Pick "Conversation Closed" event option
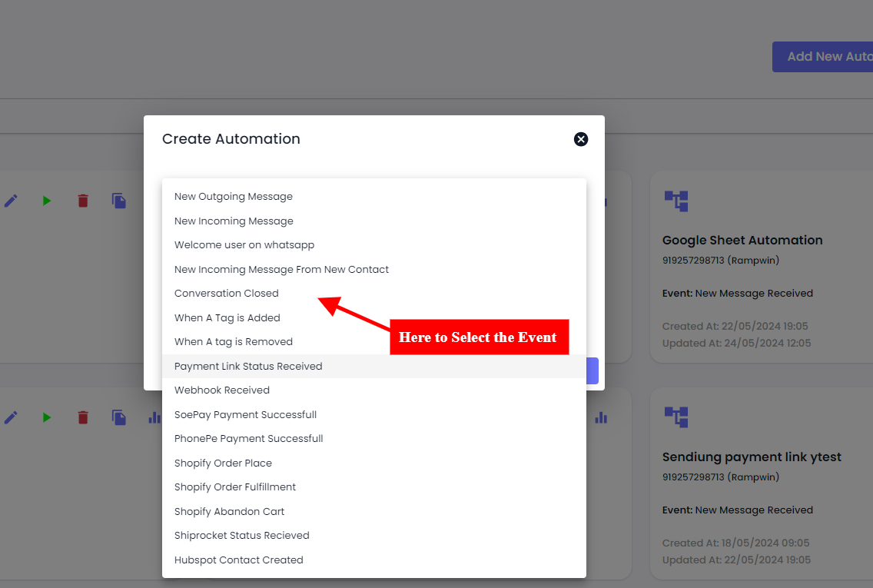 tap(227, 294)
